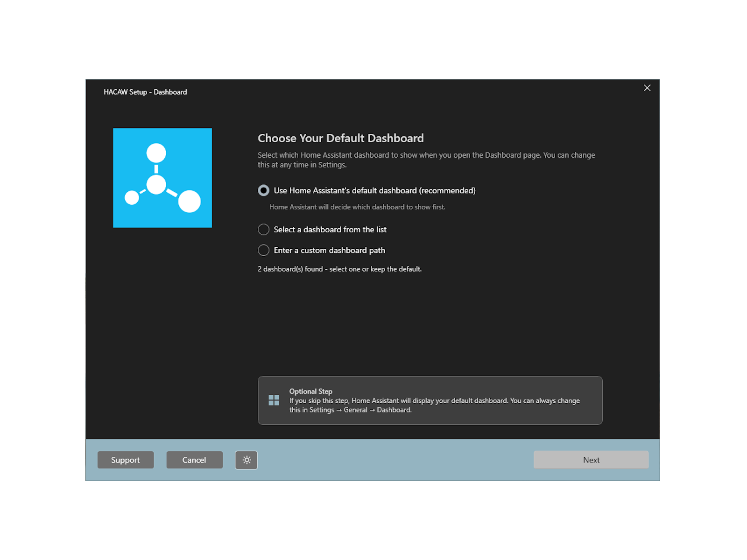Click the Home Assistant logo image
The height and width of the screenshot is (560, 747).
pyautogui.click(x=162, y=178)
